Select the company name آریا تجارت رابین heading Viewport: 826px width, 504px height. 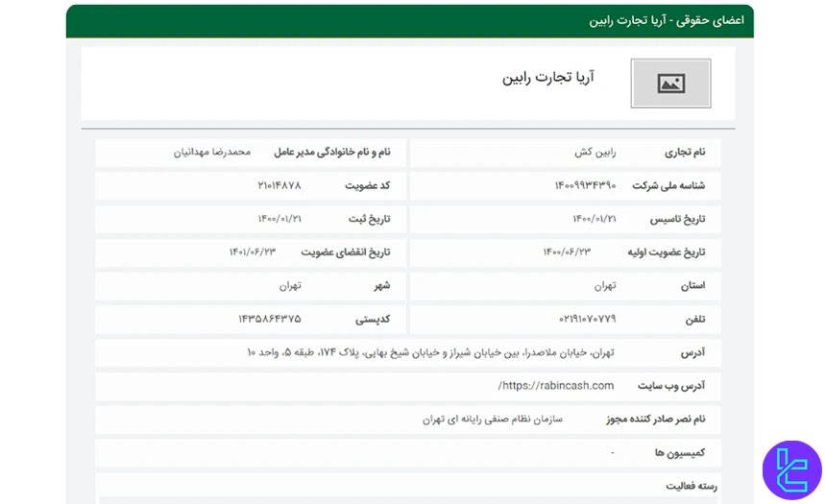pos(547,78)
